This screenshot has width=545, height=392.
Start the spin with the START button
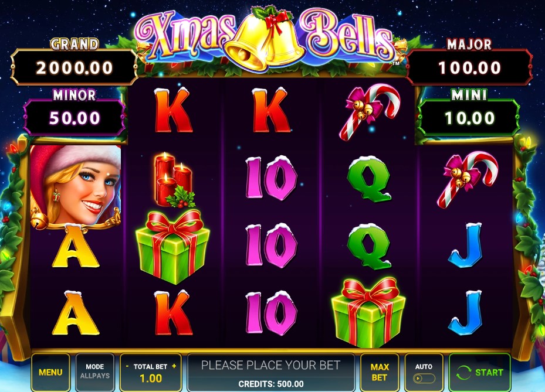pos(480,373)
